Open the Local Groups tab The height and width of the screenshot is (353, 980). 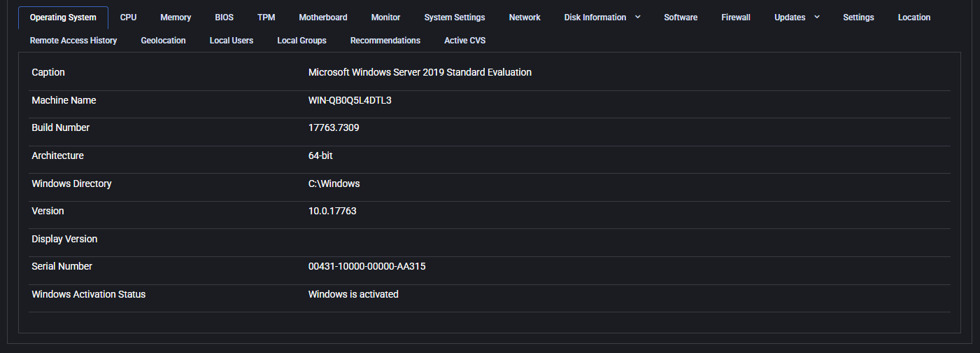(x=301, y=41)
